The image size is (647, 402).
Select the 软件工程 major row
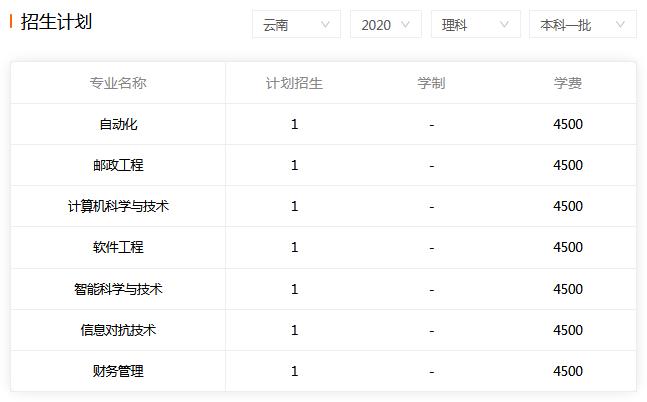(324, 247)
